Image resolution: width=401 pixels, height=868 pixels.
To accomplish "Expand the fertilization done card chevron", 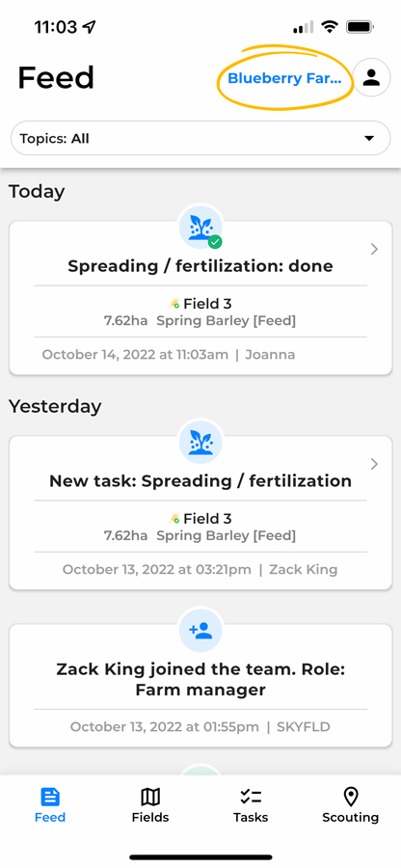I will [374, 250].
